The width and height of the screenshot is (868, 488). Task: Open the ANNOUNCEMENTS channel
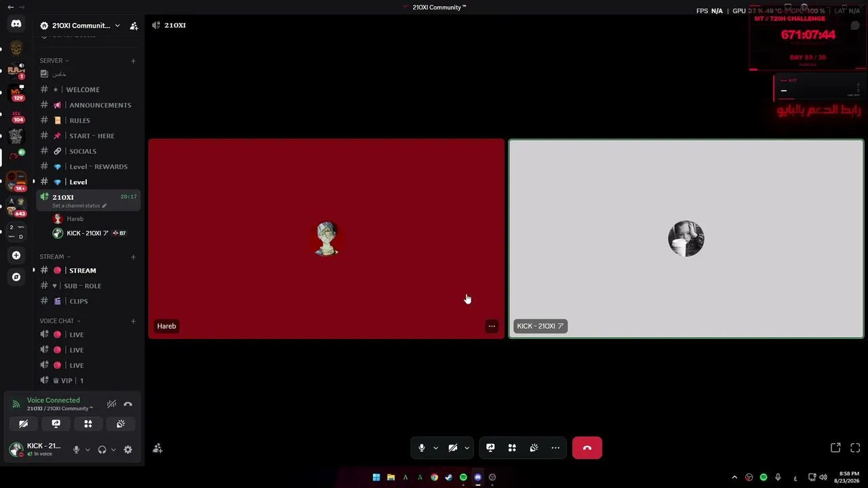click(88, 105)
